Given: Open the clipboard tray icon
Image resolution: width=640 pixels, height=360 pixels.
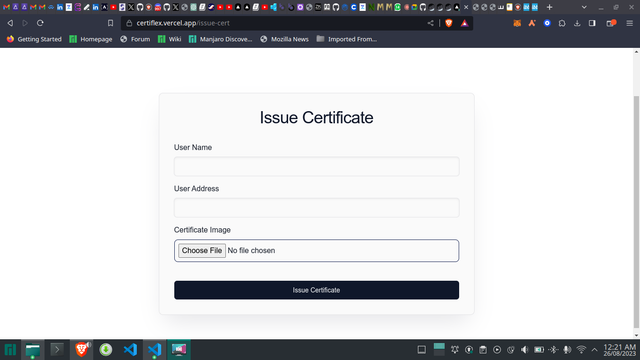Looking at the screenshot, I should coord(483,350).
